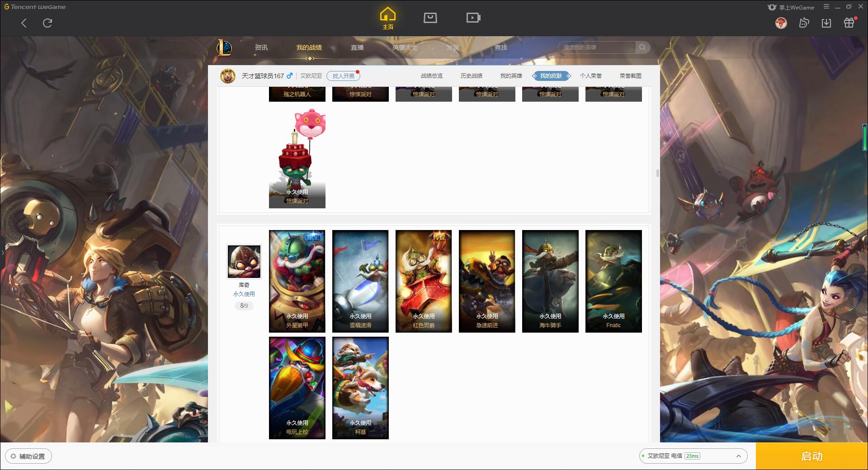The image size is (868, 470).
Task: Open the 掌上WeGame mobile link
Action: [791, 7]
